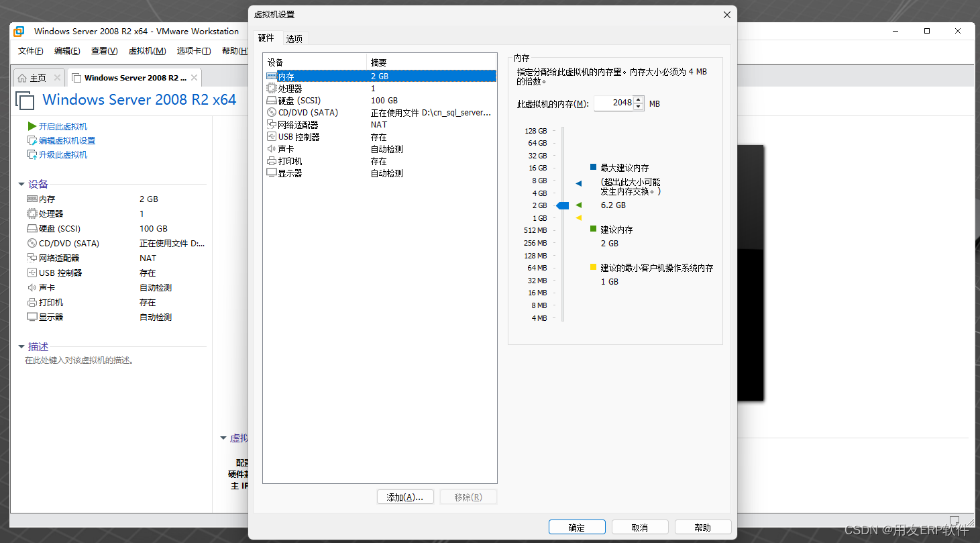Image resolution: width=980 pixels, height=543 pixels.
Task: Click 设备 column header in dialog list
Action: [315, 62]
